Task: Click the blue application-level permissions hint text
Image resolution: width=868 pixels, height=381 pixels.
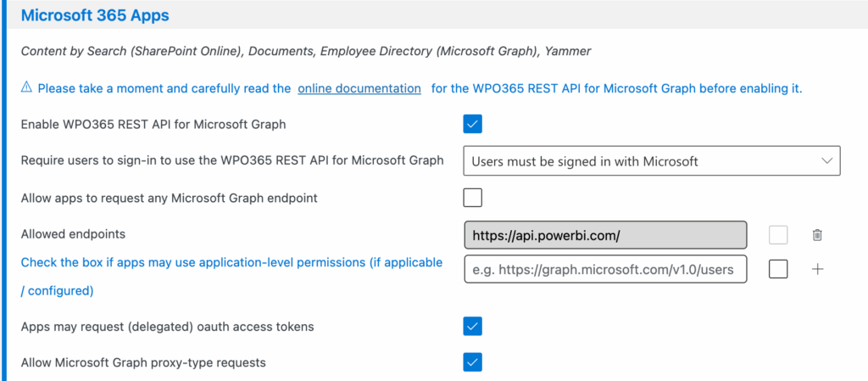Action: (x=231, y=263)
